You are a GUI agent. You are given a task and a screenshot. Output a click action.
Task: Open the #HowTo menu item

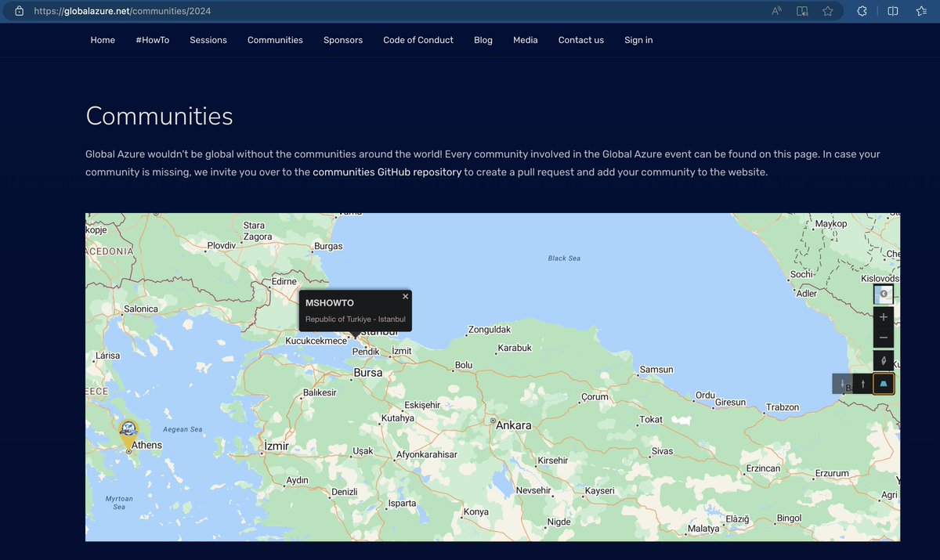click(x=152, y=40)
